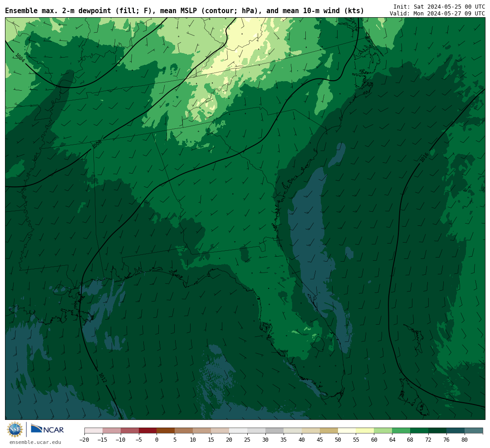This screenshot has width=490, height=448.
Task: Click the colorbar tick label 76
Action: [446, 440]
